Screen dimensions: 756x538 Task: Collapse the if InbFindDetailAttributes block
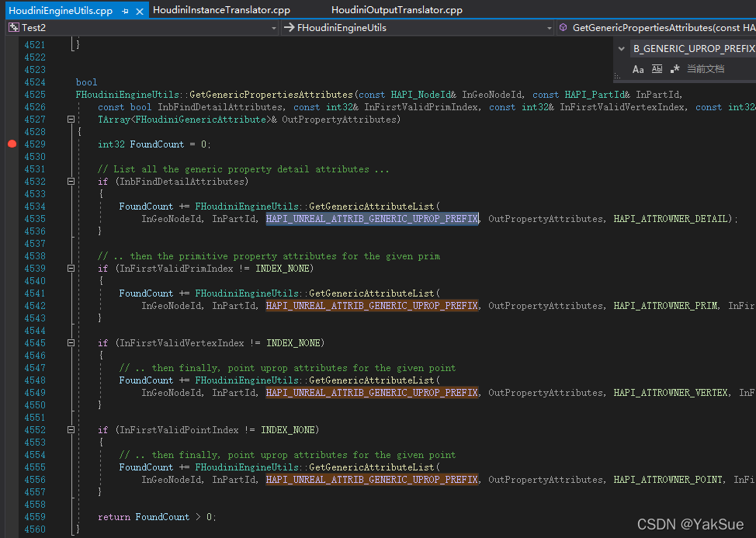pyautogui.click(x=71, y=181)
